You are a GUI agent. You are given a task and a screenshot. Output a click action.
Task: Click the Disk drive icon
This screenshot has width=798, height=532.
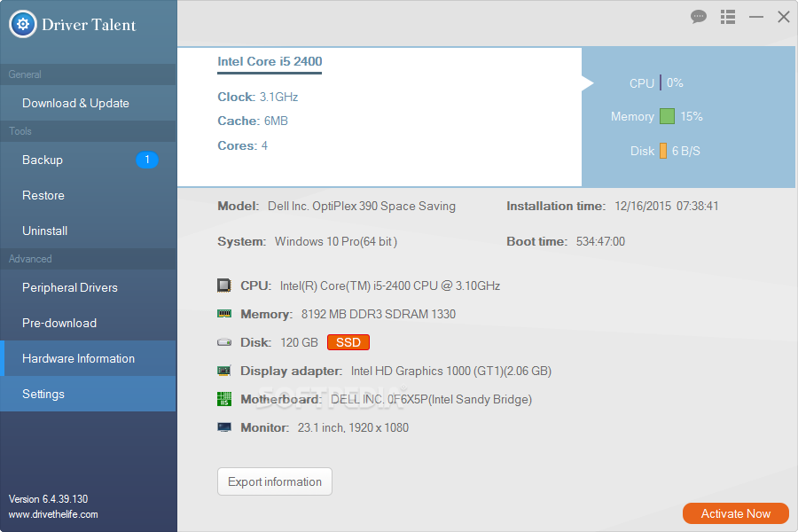[224, 342]
